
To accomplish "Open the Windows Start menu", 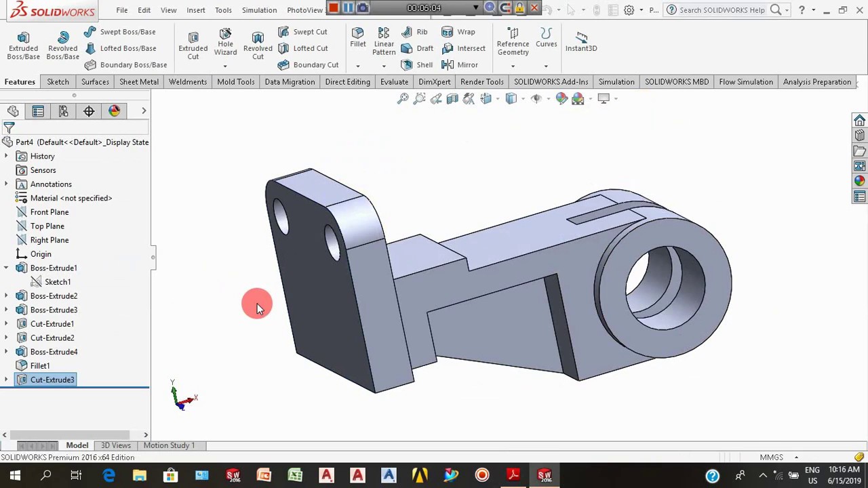I will 15,475.
